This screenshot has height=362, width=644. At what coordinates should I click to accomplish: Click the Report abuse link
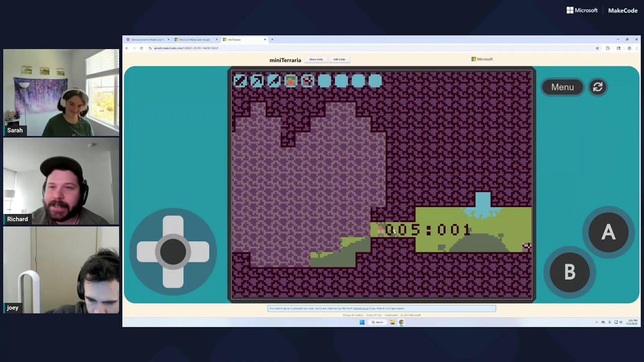point(361,308)
